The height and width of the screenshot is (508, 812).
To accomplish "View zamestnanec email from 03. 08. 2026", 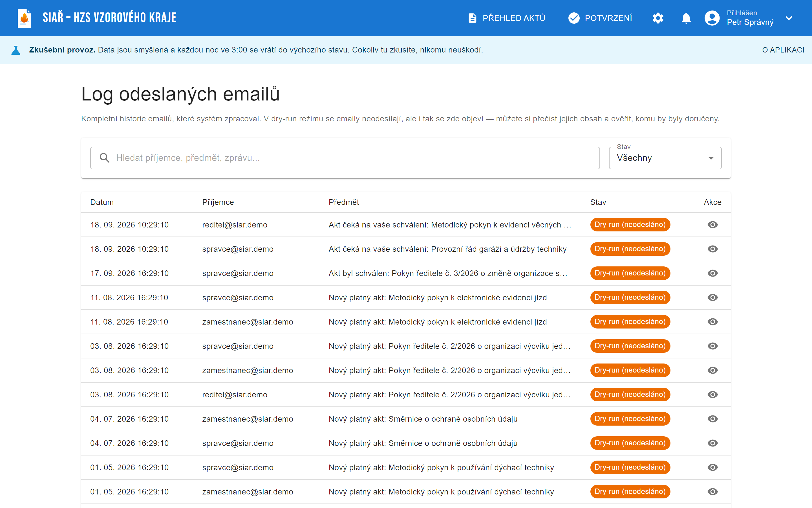I will [713, 370].
